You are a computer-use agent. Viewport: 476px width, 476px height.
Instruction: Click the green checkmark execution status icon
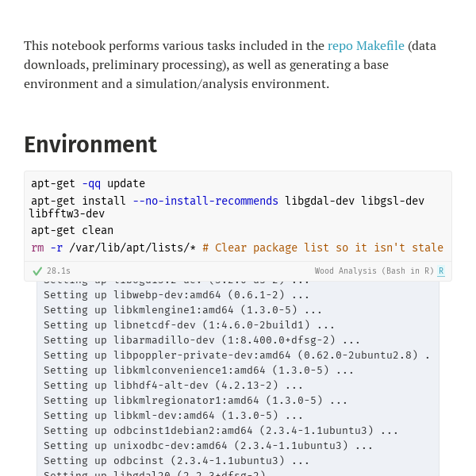point(37,271)
